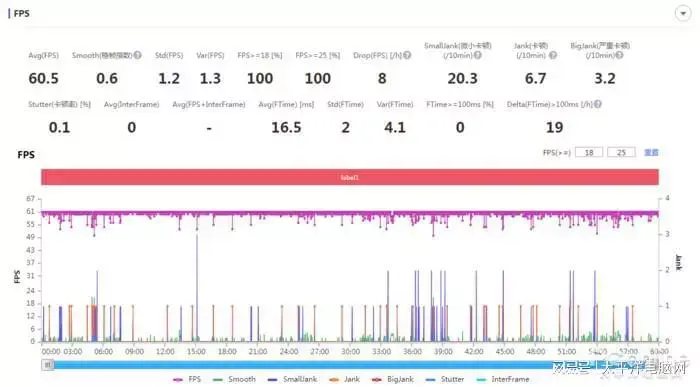Collapse the FPS panel with top-right arrow

(683, 13)
